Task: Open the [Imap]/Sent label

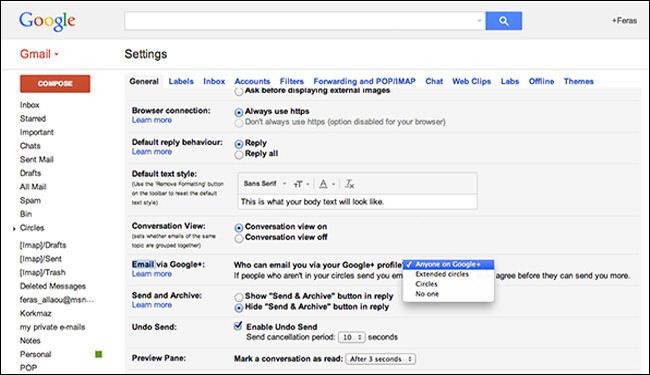Action: [x=41, y=259]
